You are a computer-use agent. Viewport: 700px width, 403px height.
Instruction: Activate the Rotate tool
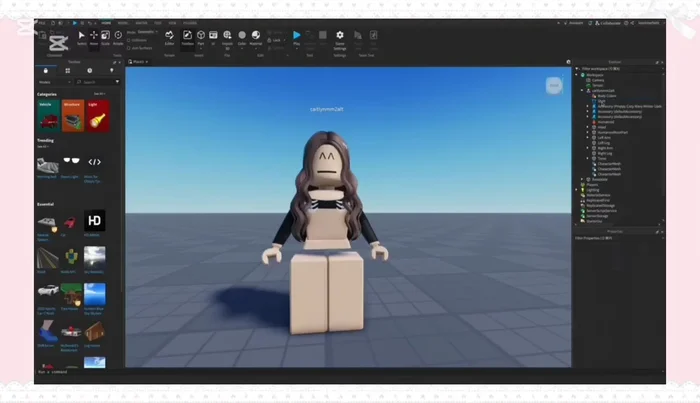pos(118,37)
